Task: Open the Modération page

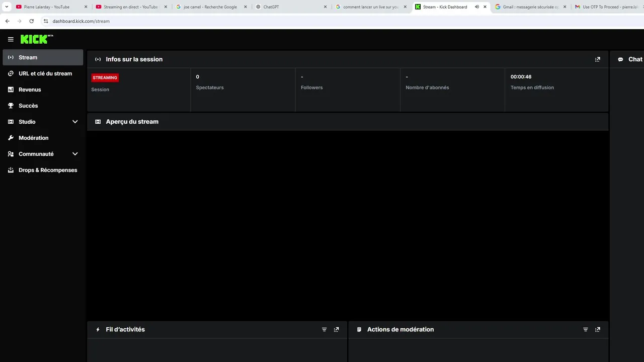Action: pos(43,138)
